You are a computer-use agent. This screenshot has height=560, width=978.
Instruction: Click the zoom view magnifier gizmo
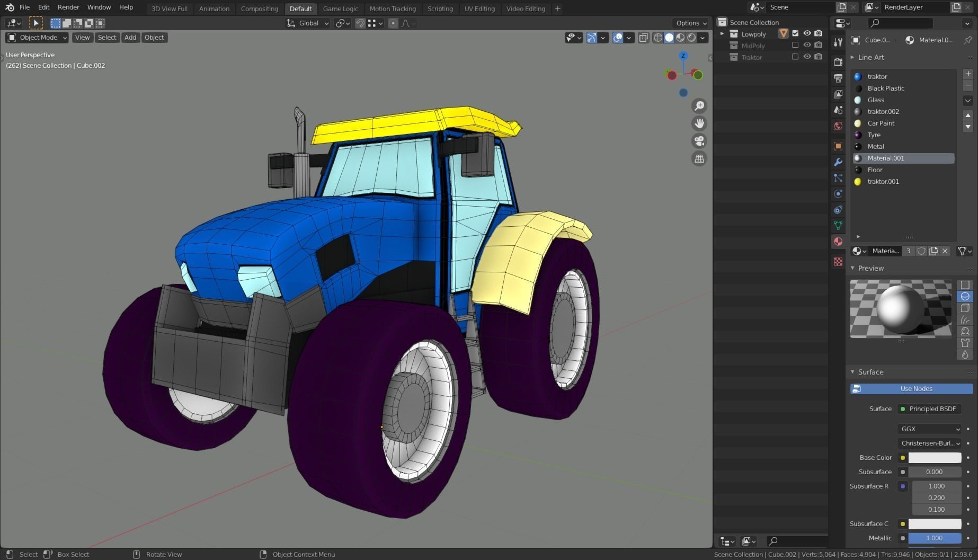click(x=699, y=106)
